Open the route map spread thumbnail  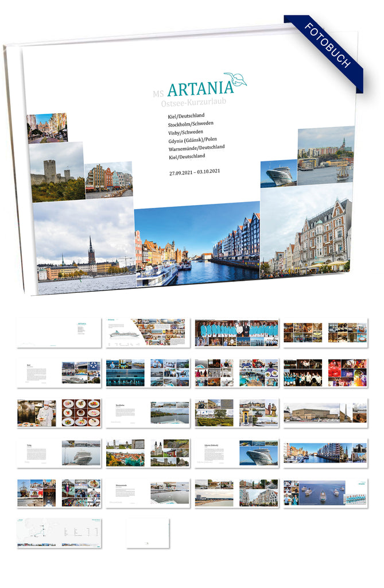pos(59,533)
